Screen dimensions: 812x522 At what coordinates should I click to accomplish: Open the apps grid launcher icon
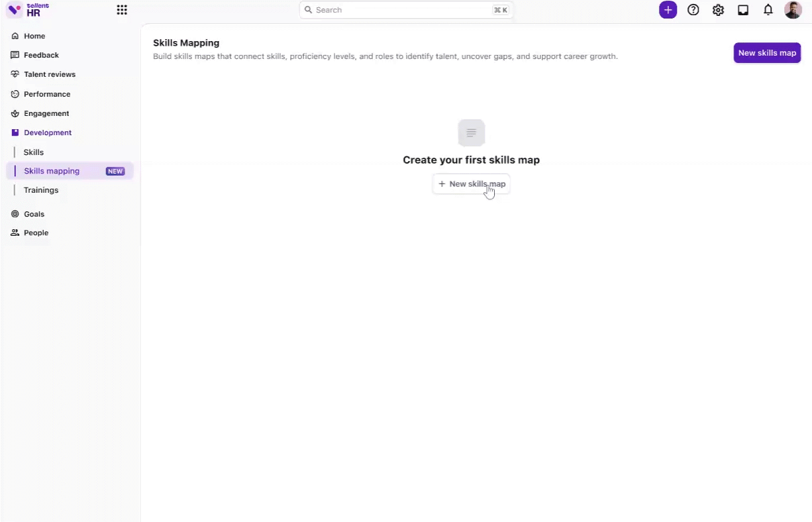click(x=122, y=10)
